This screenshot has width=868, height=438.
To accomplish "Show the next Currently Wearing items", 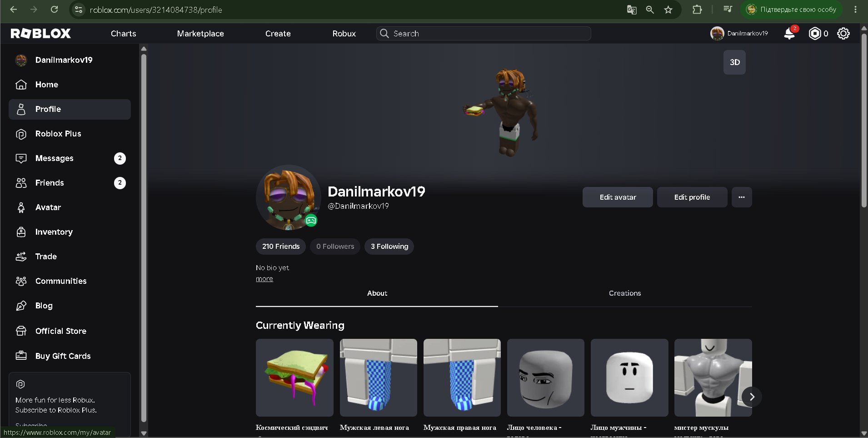I will click(x=752, y=397).
